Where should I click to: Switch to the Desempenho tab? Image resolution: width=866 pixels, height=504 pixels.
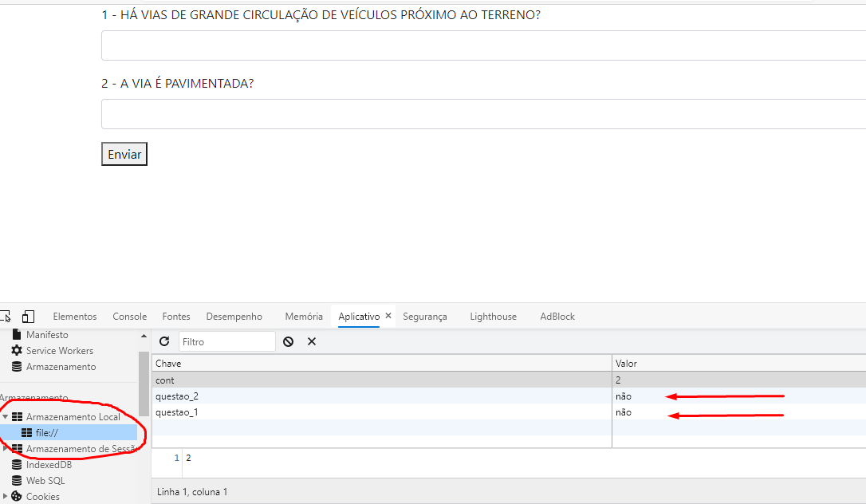pyautogui.click(x=234, y=317)
